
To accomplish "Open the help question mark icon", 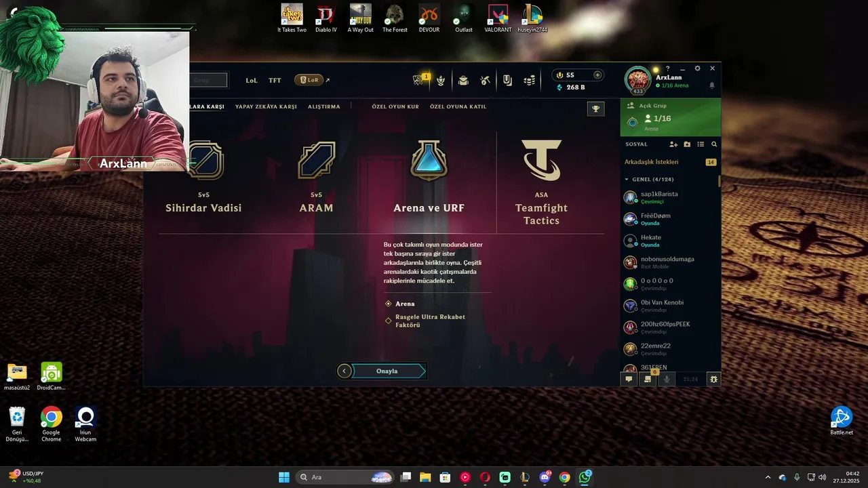I will tap(667, 68).
